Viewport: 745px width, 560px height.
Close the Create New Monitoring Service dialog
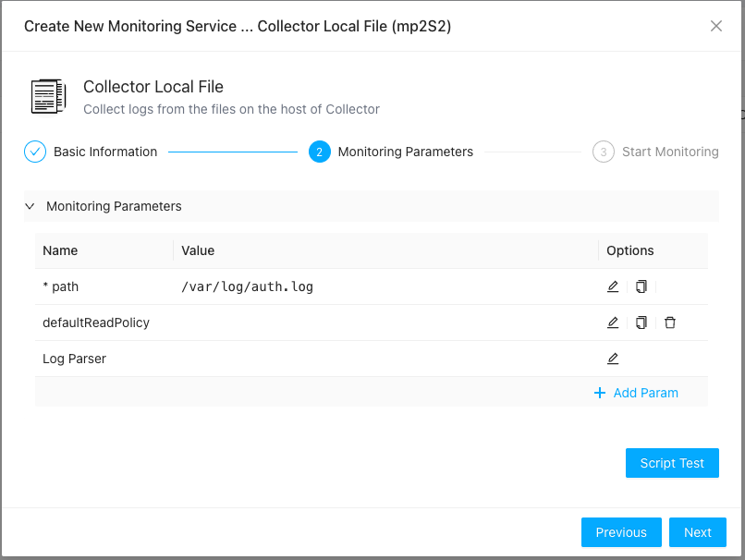(716, 26)
